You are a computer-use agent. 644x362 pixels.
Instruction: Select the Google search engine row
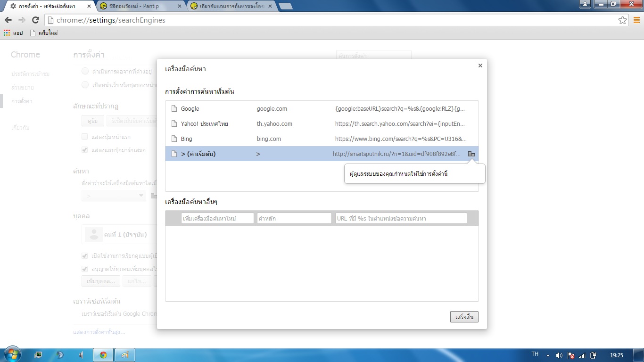click(322, 108)
